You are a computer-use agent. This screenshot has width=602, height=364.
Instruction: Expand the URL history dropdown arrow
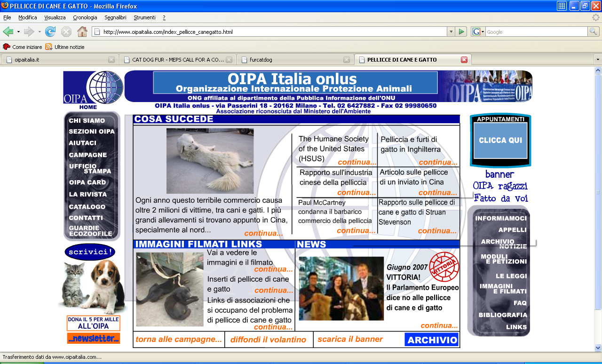(451, 32)
